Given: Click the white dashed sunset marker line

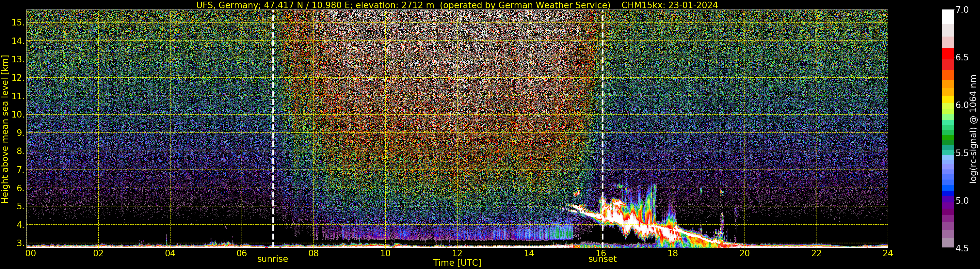Looking at the screenshot, I should [602, 129].
